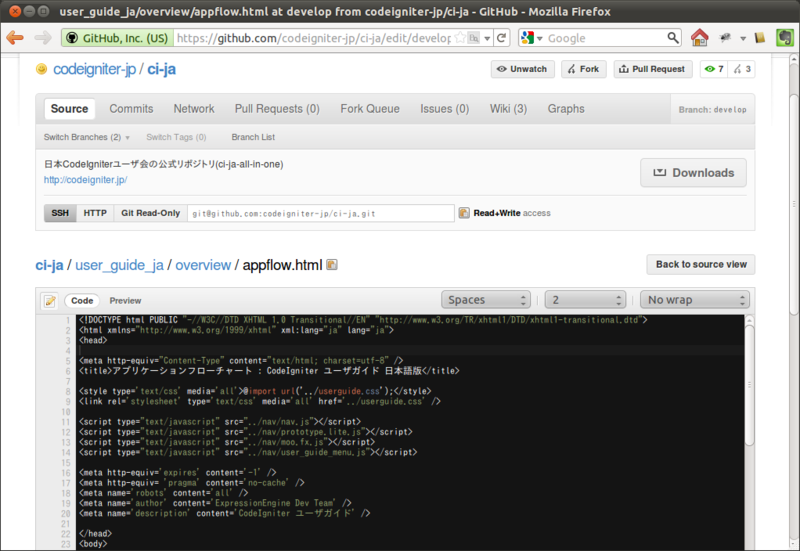The width and height of the screenshot is (800, 551).
Task: Click the browser address bar
Action: [313, 38]
